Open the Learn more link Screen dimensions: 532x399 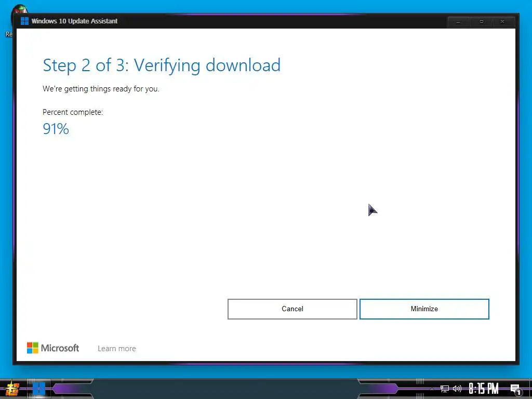(x=117, y=349)
